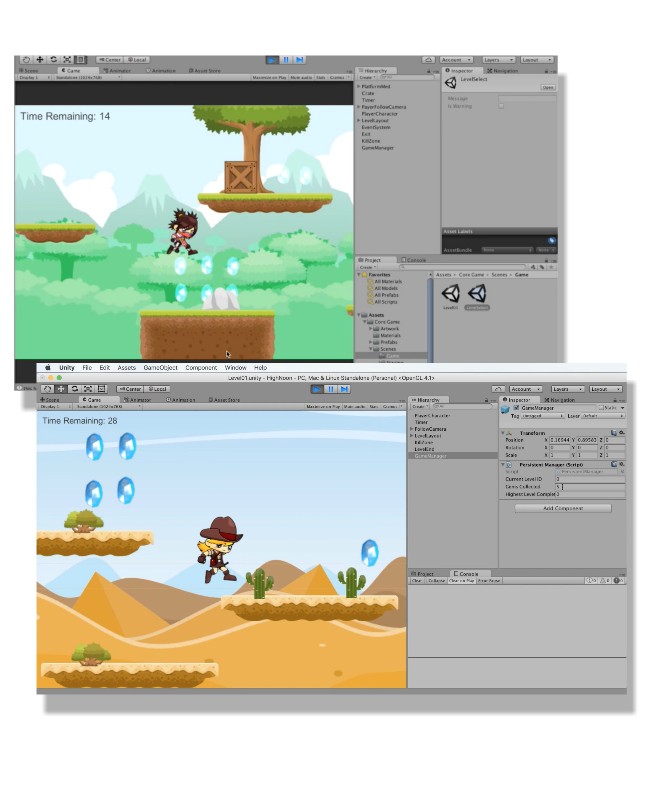Collapse the Transform component foldout
Screen dimensions: 650x797
(x=503, y=433)
